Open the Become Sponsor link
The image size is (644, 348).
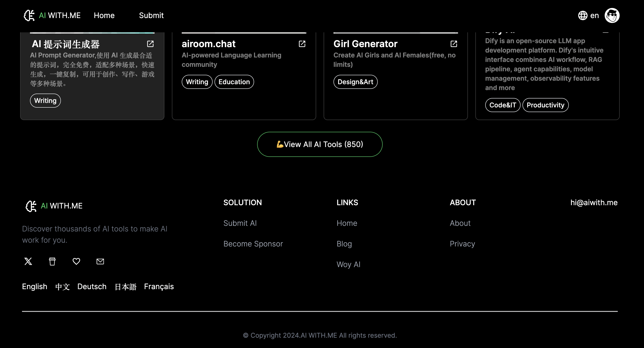click(253, 244)
